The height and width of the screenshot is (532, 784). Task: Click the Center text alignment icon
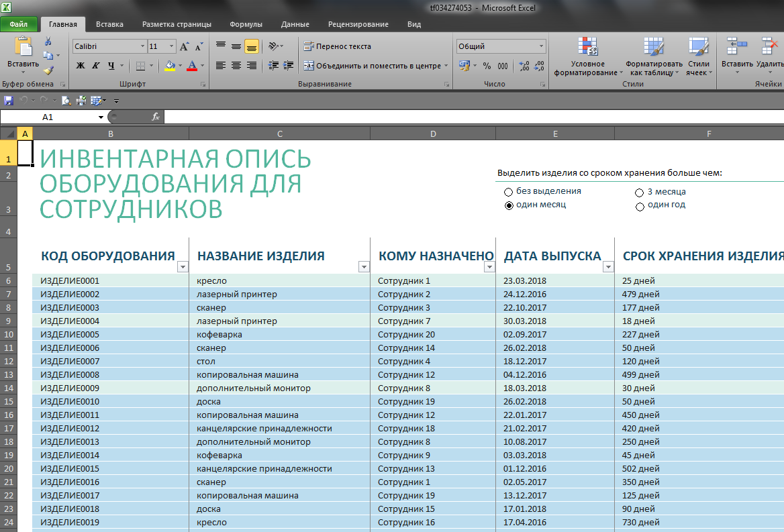click(x=236, y=66)
